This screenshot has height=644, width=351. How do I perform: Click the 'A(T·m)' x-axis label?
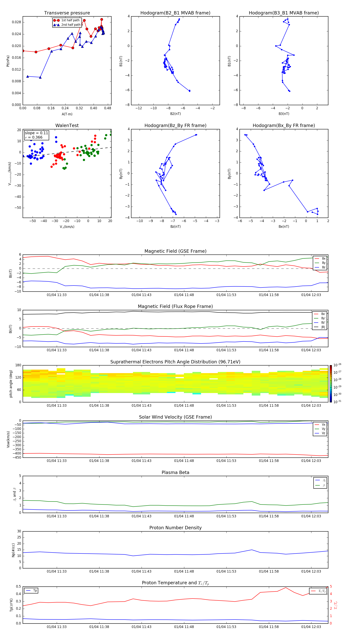point(67,114)
